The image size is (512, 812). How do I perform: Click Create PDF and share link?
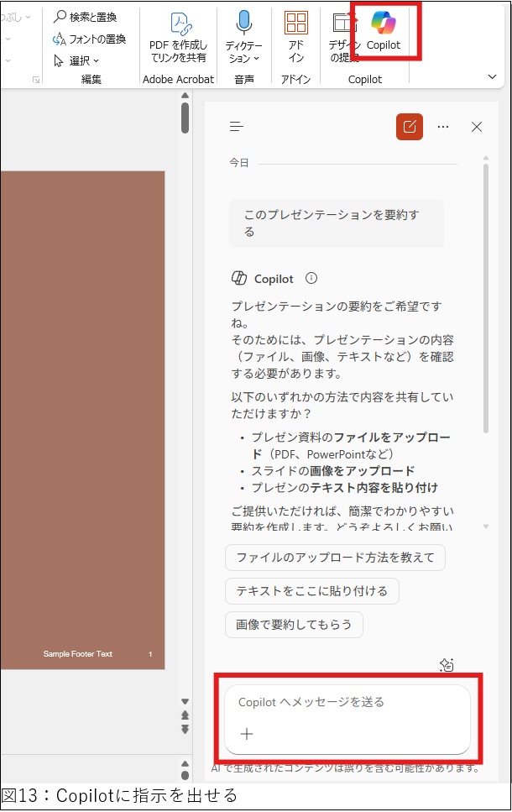[x=178, y=37]
